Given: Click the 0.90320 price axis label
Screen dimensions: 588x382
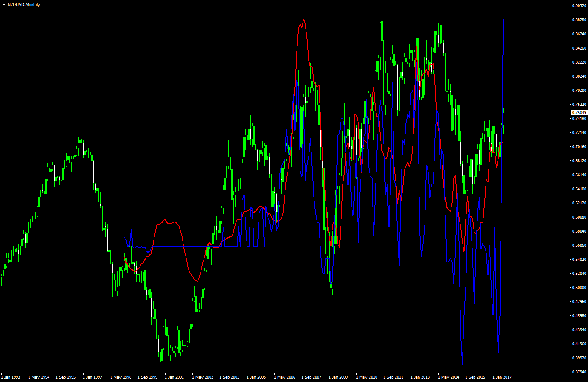Looking at the screenshot, I should click(x=579, y=6).
